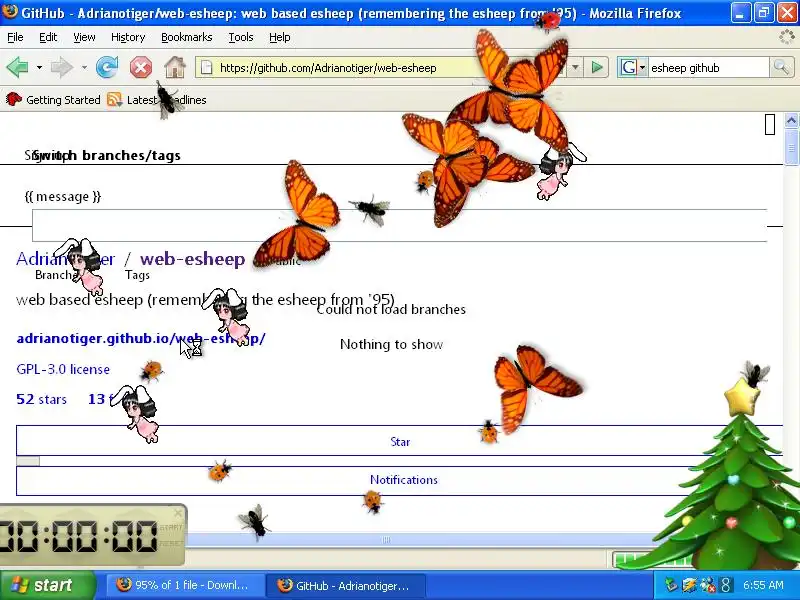The width and height of the screenshot is (800, 600).
Task: Click the page icon in the address bar
Action: tap(206, 67)
